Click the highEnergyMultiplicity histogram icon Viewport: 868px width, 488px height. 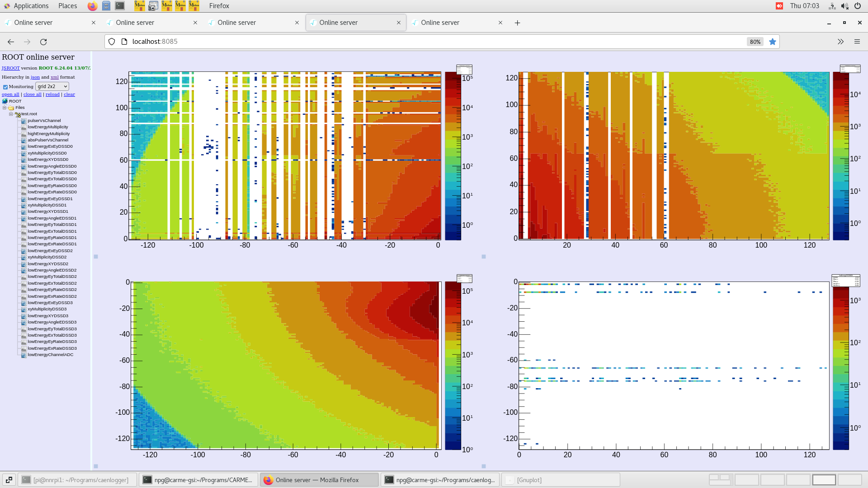pyautogui.click(x=23, y=133)
